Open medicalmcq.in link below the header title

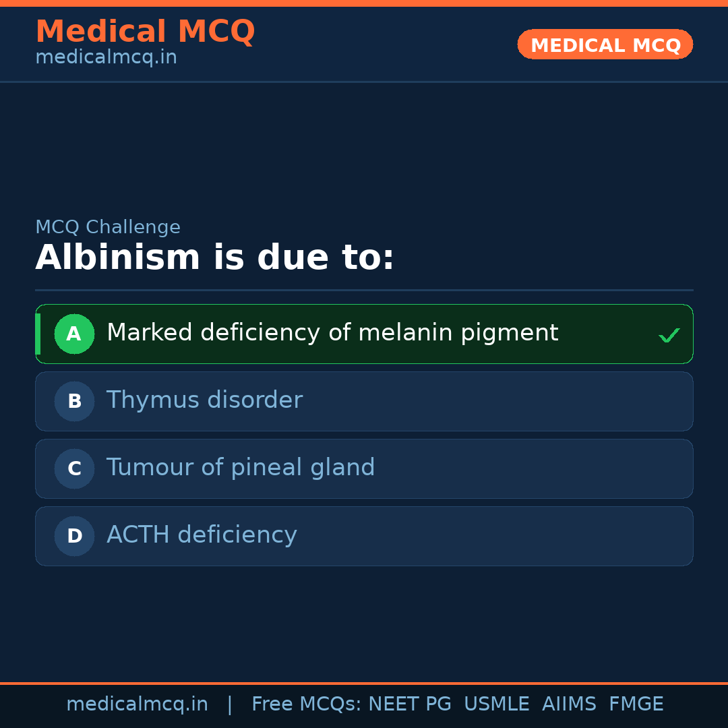pyautogui.click(x=106, y=58)
